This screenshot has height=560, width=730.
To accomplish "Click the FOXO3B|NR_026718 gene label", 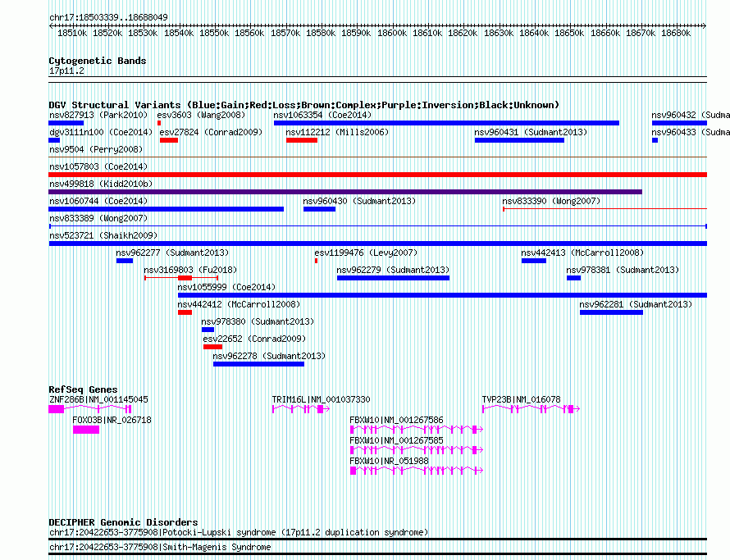I will [112, 420].
